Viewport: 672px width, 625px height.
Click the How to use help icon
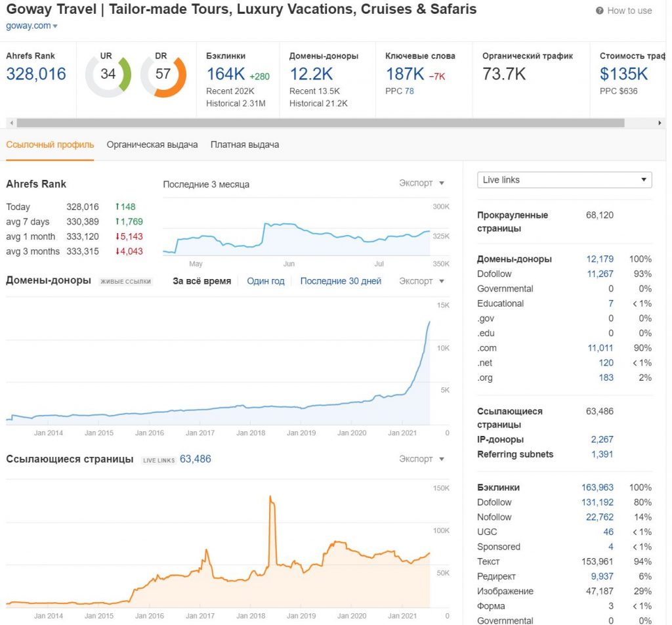click(x=600, y=11)
